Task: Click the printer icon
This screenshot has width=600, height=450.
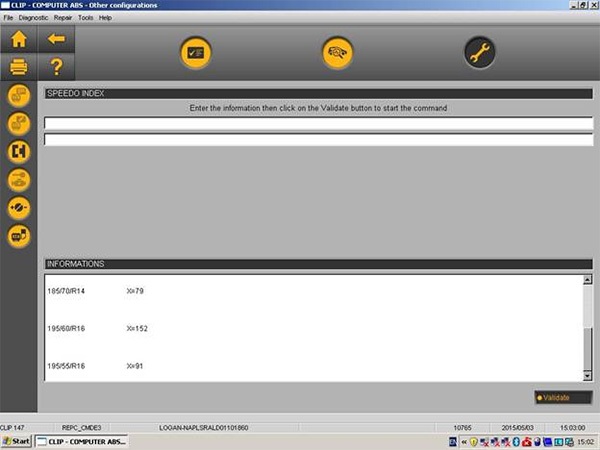Action: click(x=18, y=67)
